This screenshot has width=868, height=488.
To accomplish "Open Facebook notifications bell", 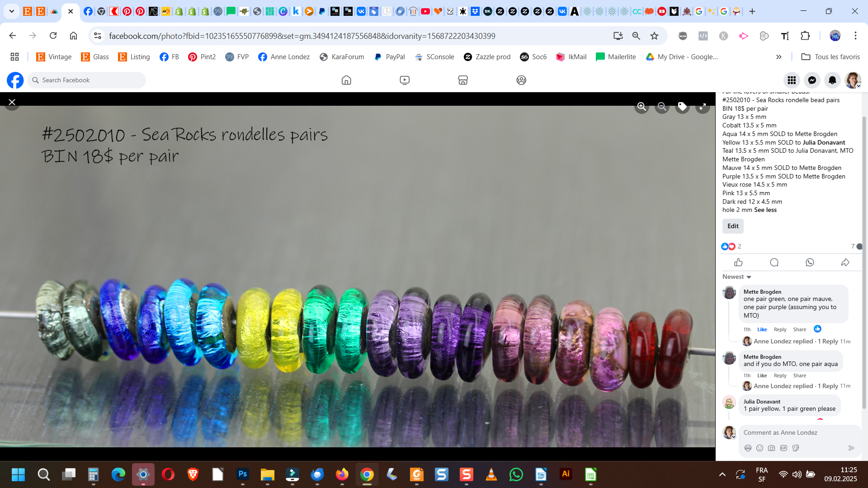I will (832, 80).
